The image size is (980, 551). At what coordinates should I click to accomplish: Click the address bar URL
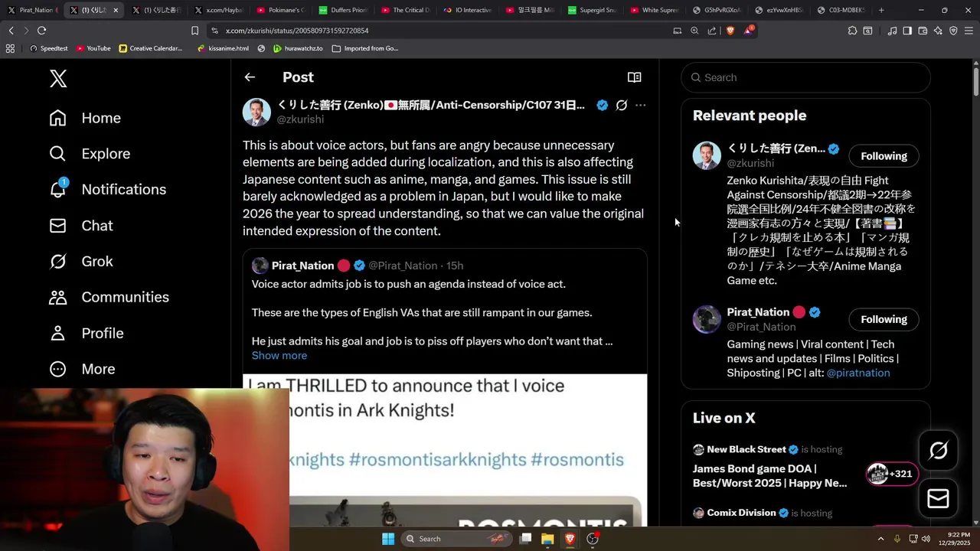coord(297,31)
